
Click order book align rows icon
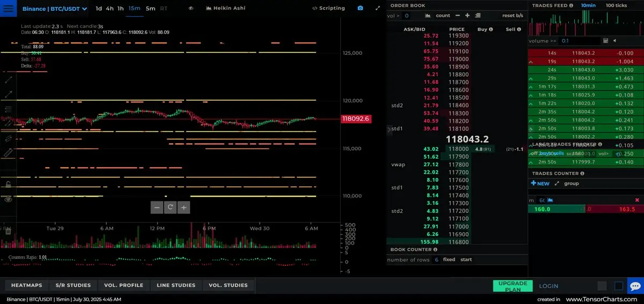(x=478, y=16)
